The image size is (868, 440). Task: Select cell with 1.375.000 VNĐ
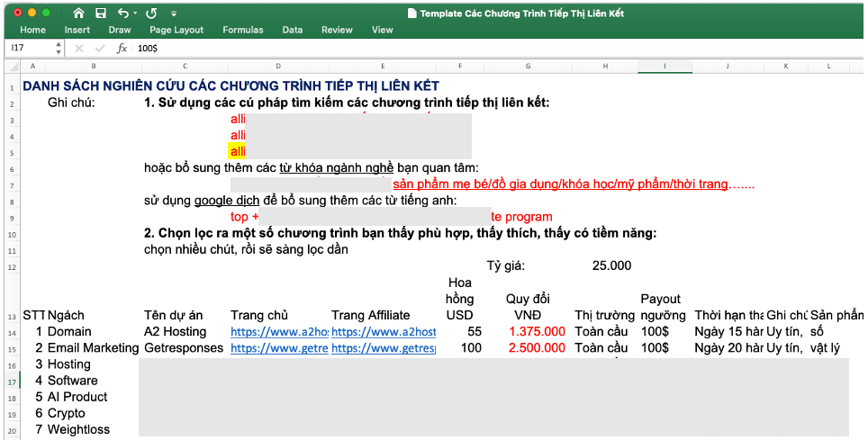tap(537, 332)
